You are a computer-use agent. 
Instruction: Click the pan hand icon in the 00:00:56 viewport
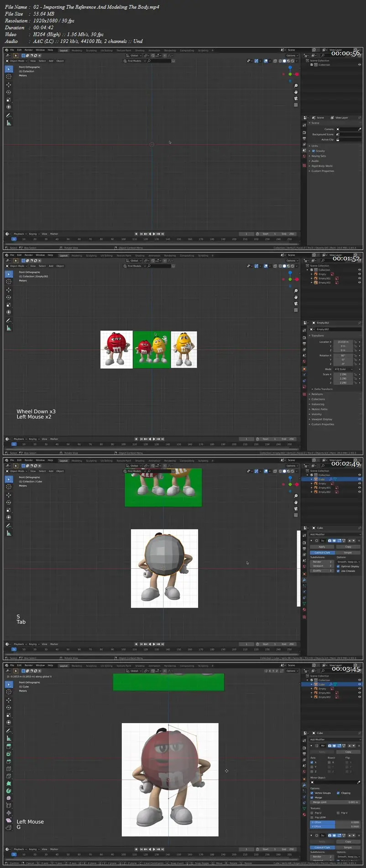click(x=296, y=92)
